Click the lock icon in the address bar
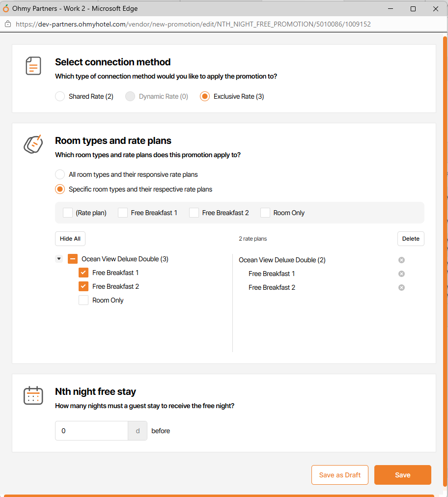Image resolution: width=448 pixels, height=497 pixels. pos(8,24)
